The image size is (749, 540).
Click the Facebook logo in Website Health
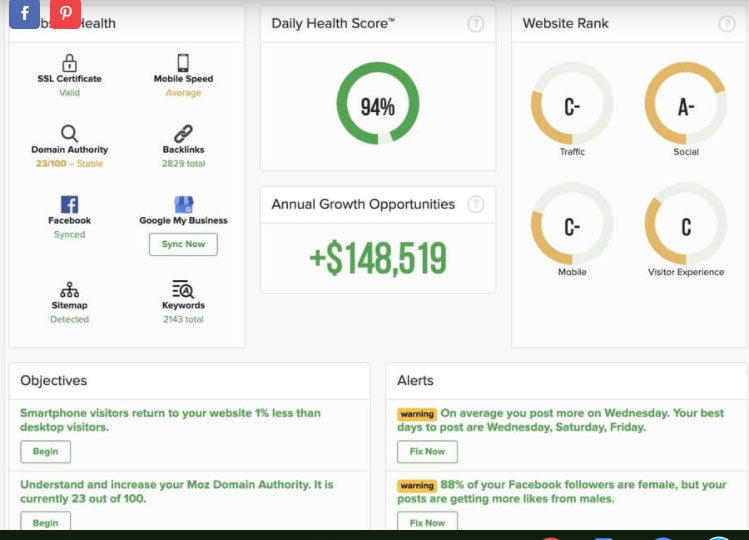click(x=70, y=204)
